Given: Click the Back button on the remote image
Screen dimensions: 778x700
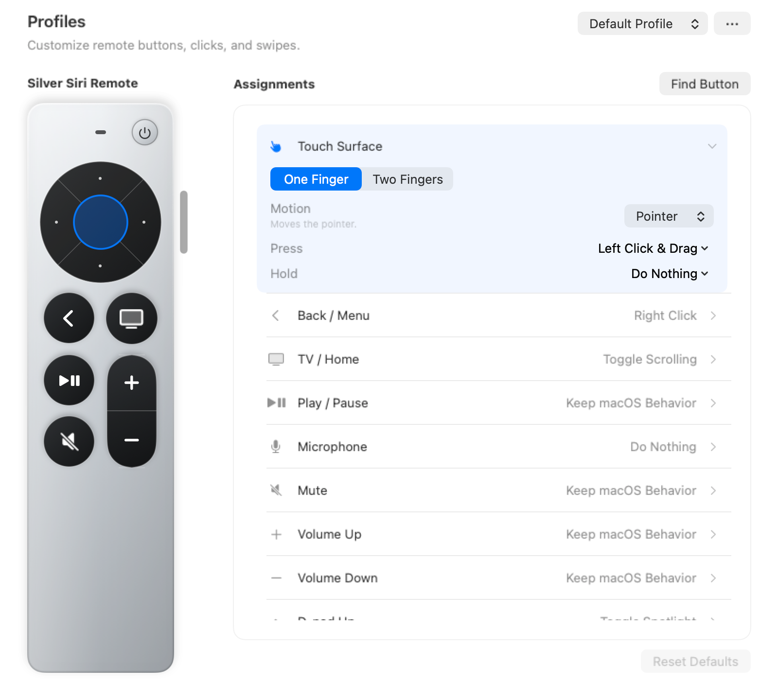Looking at the screenshot, I should tap(69, 318).
